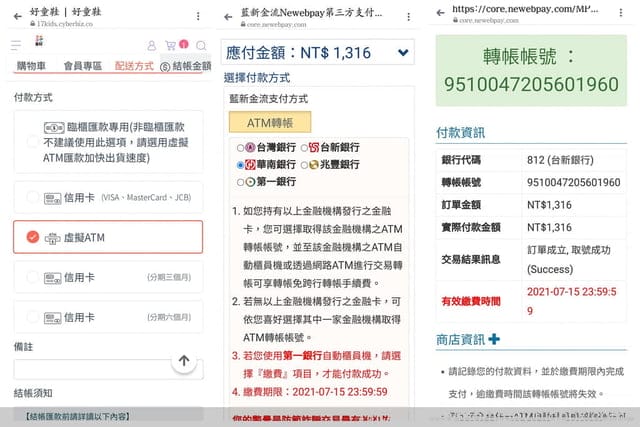The image size is (640, 427).
Task: Expand 商店資訊 with the plus icon
Action: point(494,339)
